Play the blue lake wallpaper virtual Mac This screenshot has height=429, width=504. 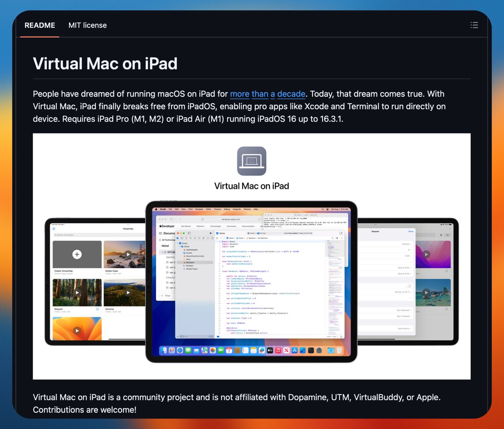[426, 293]
